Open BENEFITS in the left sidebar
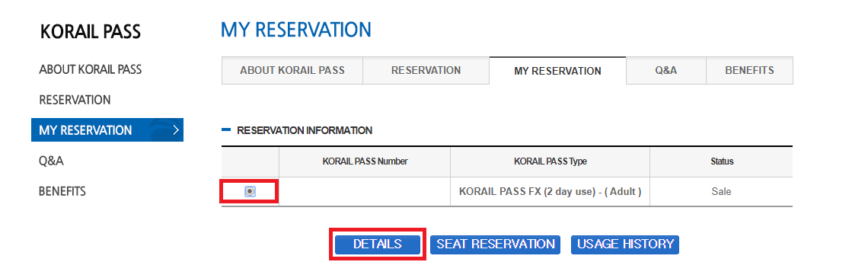The height and width of the screenshot is (278, 868). 62,192
